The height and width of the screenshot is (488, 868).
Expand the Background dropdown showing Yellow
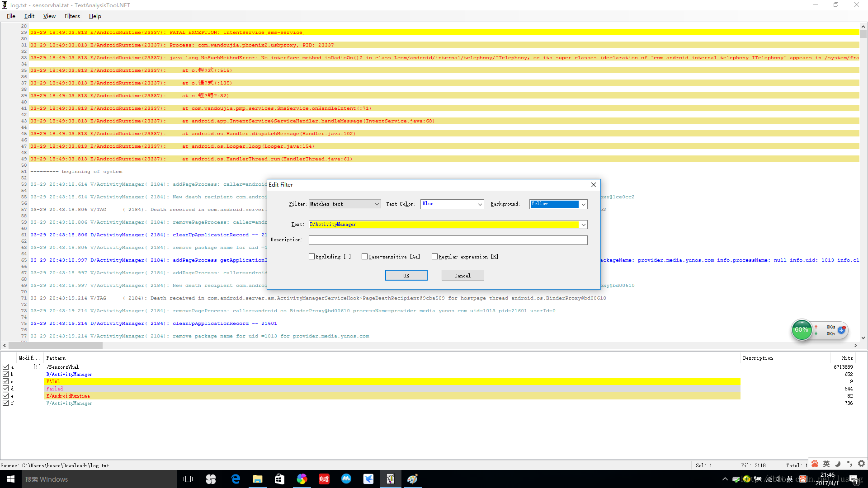583,204
